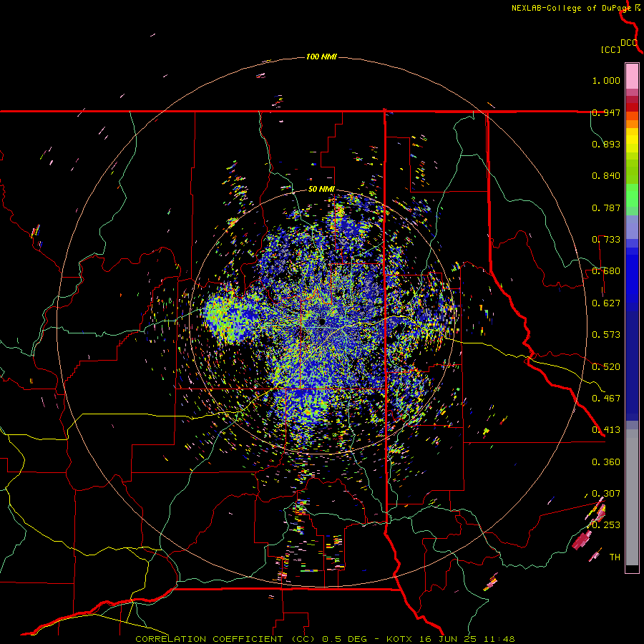Select the 0.360 scale value
This screenshot has height=644, width=644.
click(606, 462)
